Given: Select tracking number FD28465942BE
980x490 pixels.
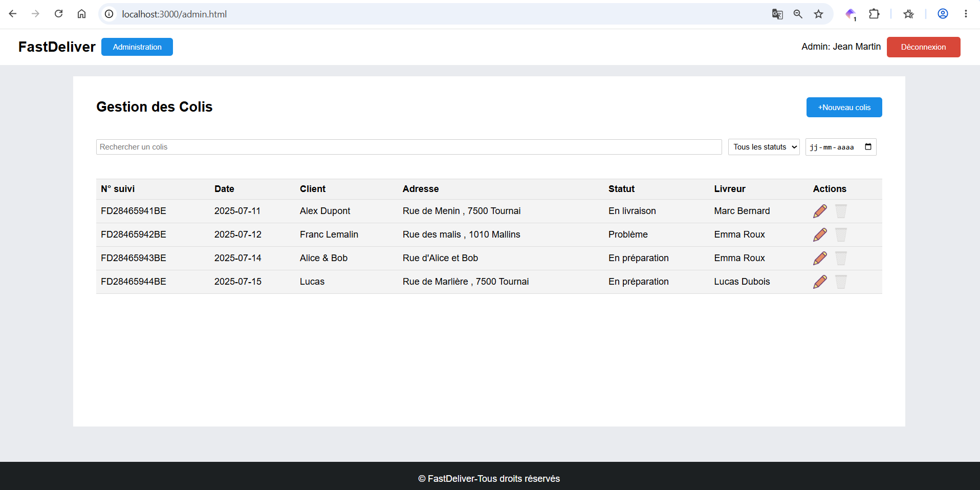Looking at the screenshot, I should [134, 235].
